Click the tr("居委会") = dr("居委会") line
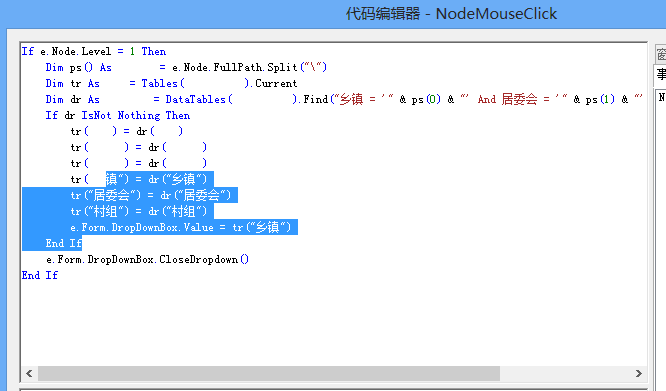The image size is (666, 391). click(151, 195)
